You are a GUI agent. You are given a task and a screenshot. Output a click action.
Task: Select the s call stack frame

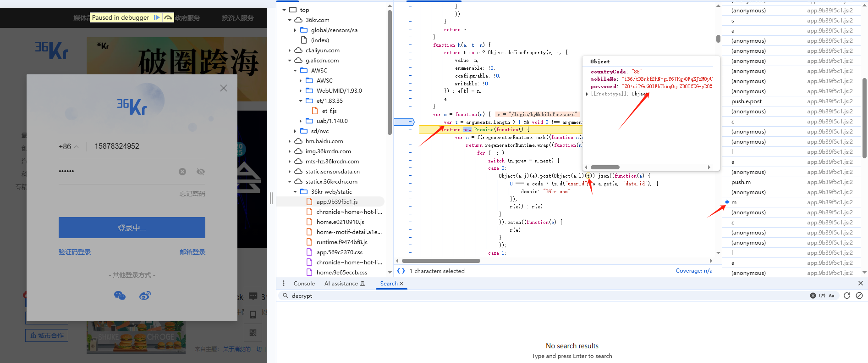[x=791, y=21]
